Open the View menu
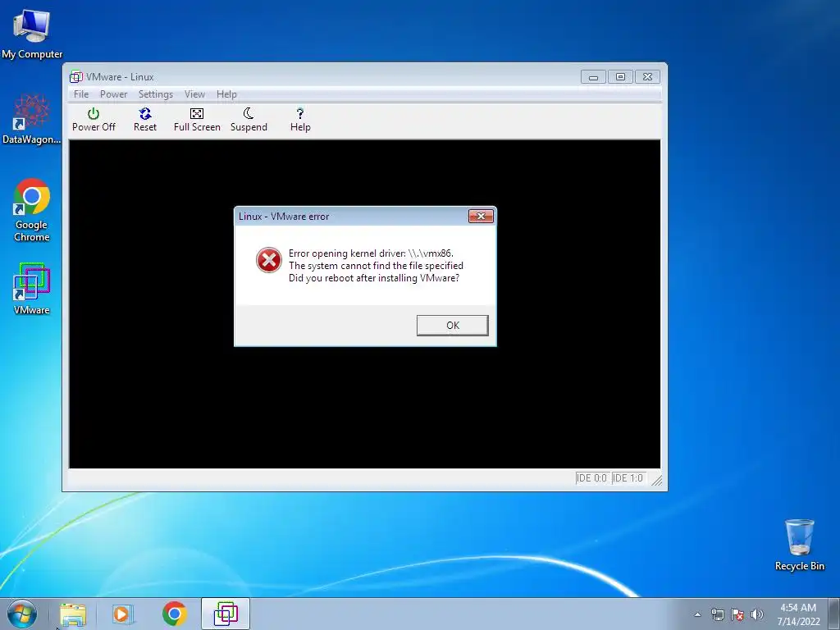 pyautogui.click(x=194, y=94)
